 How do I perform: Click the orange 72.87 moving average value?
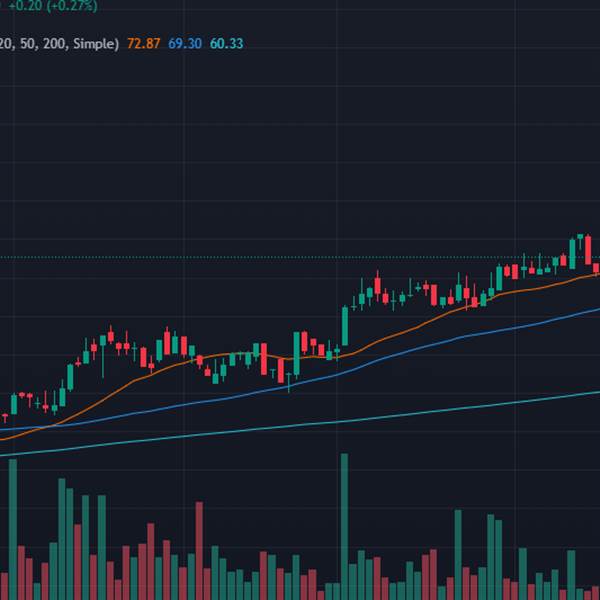tap(143, 44)
